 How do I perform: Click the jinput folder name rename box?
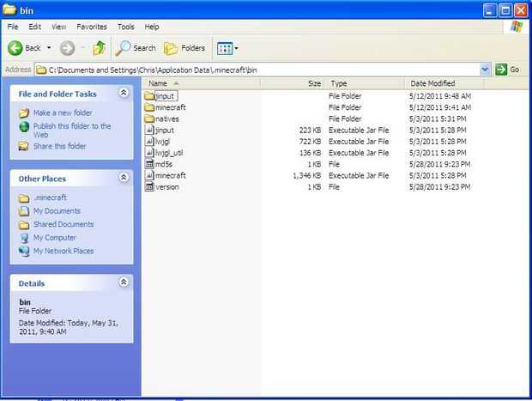166,96
